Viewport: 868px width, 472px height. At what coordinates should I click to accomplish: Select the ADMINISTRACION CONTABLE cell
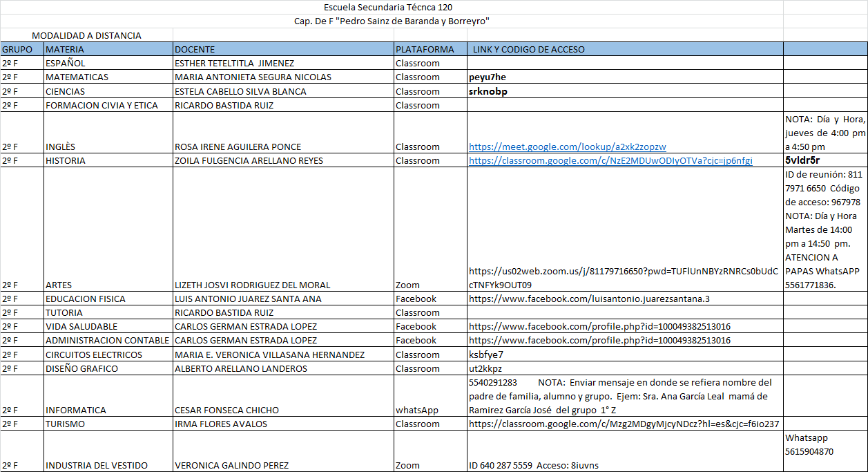(x=108, y=340)
